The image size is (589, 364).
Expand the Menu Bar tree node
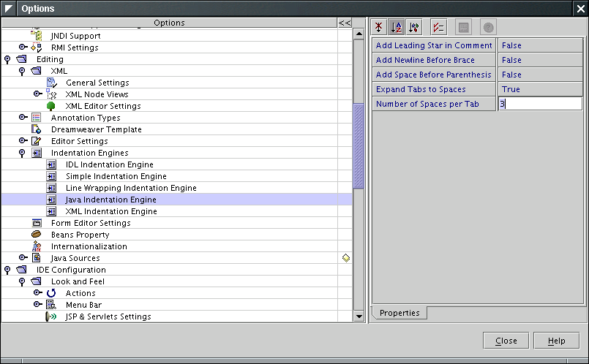click(x=37, y=305)
